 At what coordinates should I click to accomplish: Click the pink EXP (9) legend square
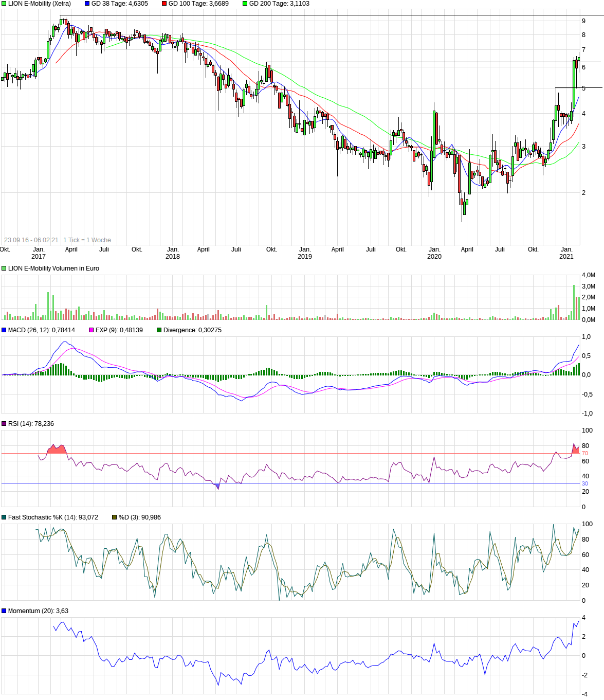click(x=91, y=330)
